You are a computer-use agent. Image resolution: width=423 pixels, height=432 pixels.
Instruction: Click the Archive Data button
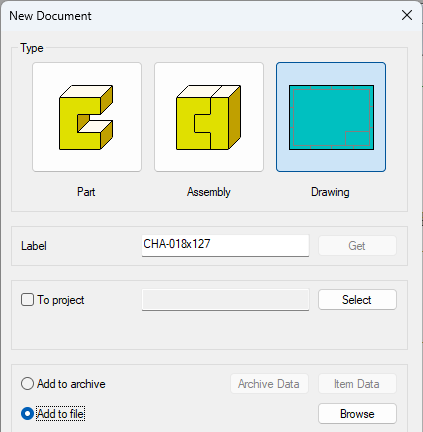pyautogui.click(x=269, y=384)
